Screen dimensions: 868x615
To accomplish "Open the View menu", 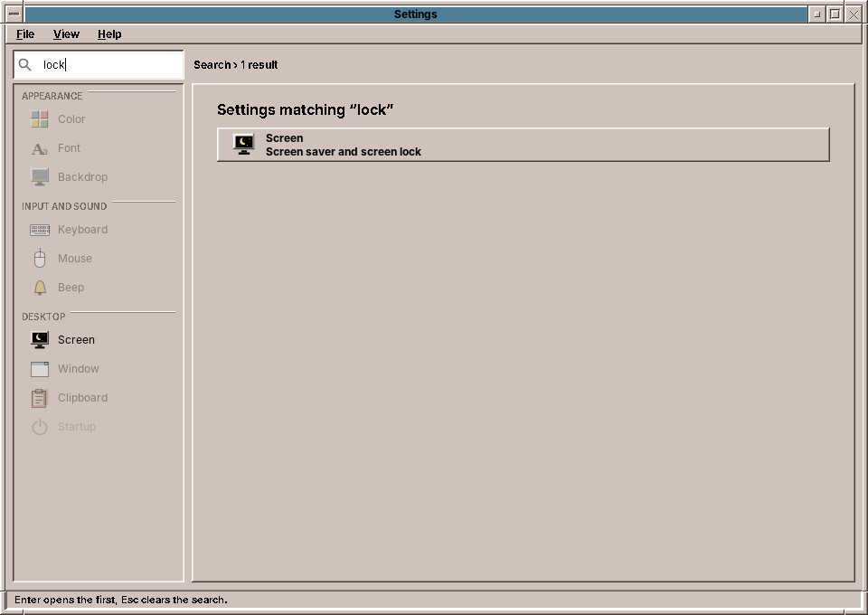I will [66, 34].
